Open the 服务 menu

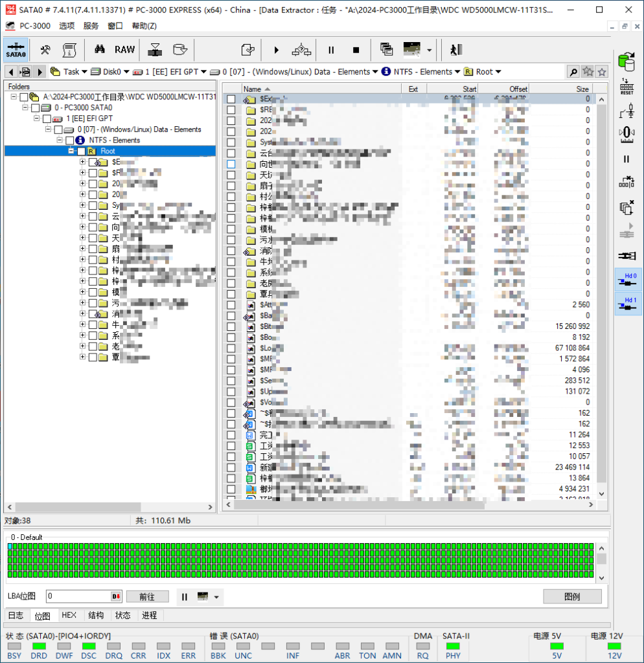point(91,26)
